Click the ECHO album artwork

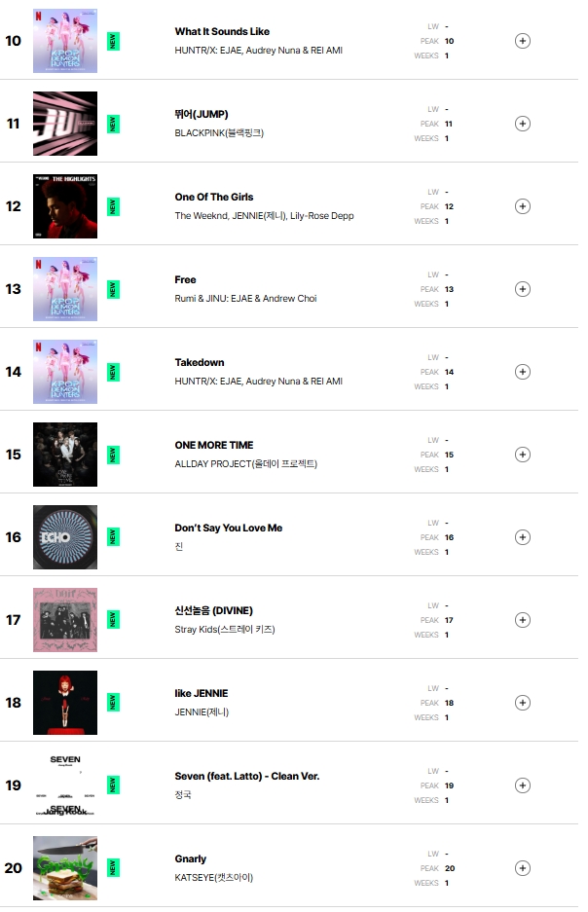pos(65,537)
